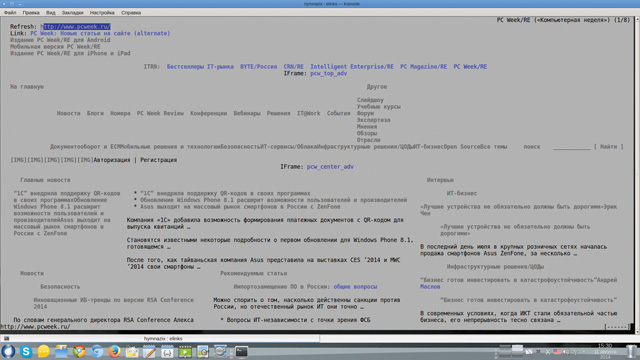Launch Firefox from the taskbar
The width and height of the screenshot is (640, 360).
click(x=114, y=351)
